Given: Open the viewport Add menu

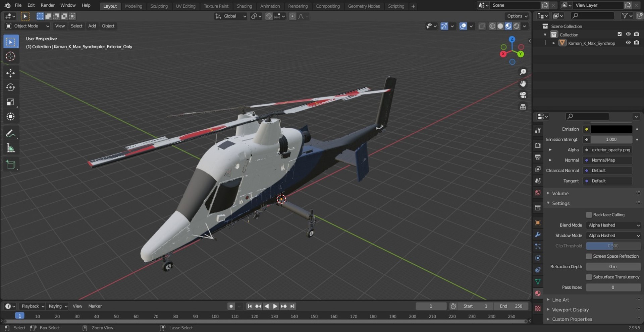Looking at the screenshot, I should point(92,26).
